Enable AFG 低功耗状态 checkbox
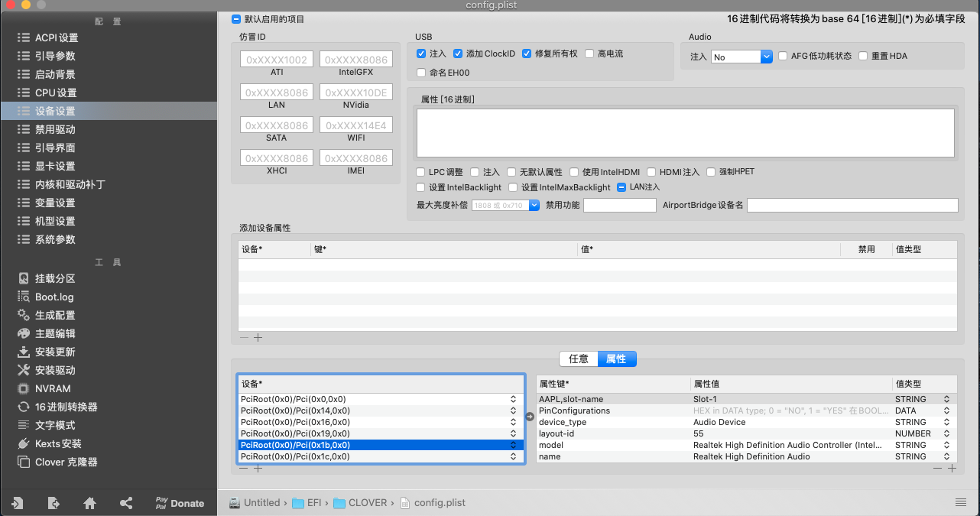This screenshot has width=980, height=516. [x=783, y=56]
